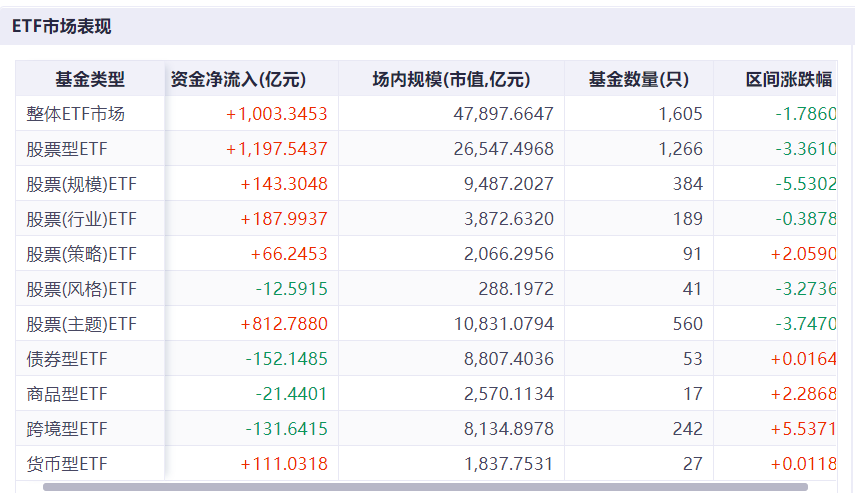The width and height of the screenshot is (855, 493).
Task: Click the net inflow value +1,197.5437
Action: pyautogui.click(x=276, y=149)
